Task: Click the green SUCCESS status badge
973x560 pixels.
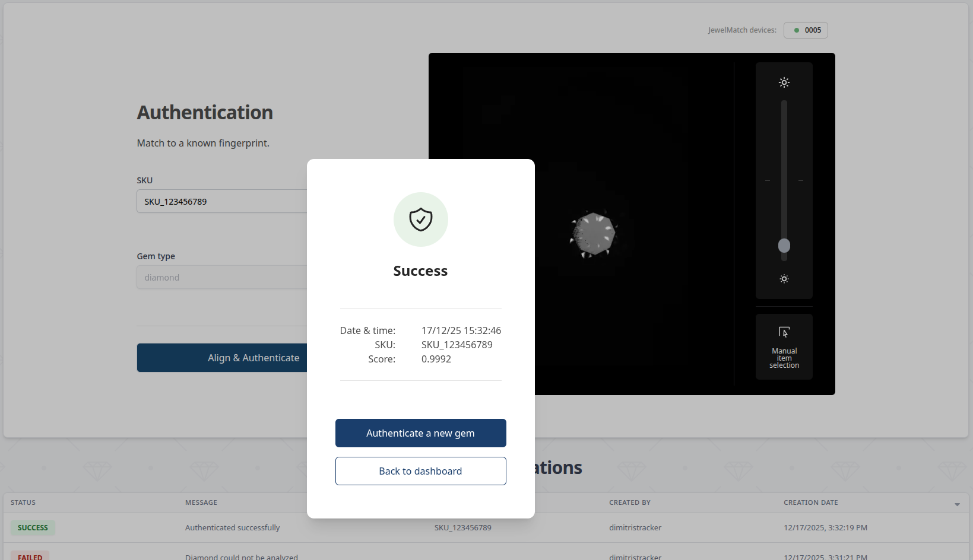Action: pyautogui.click(x=33, y=527)
